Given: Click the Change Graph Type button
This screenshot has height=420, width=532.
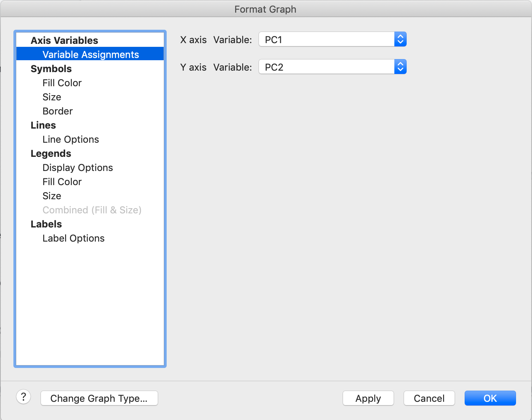Looking at the screenshot, I should (x=99, y=398).
